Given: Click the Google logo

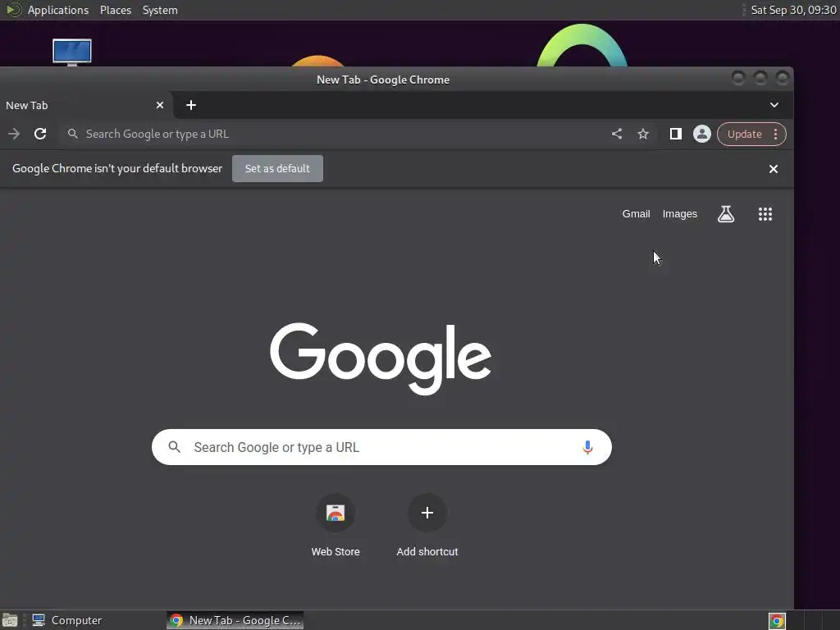Looking at the screenshot, I should pos(381,358).
